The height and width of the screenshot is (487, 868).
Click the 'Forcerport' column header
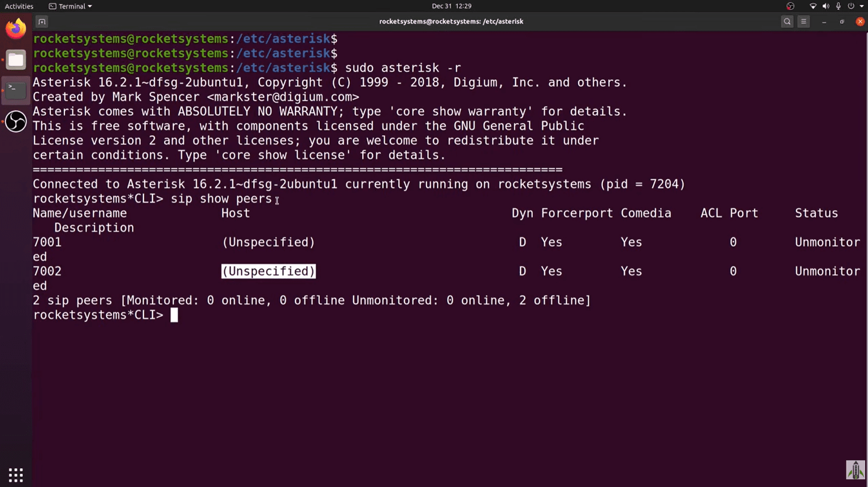pyautogui.click(x=577, y=213)
